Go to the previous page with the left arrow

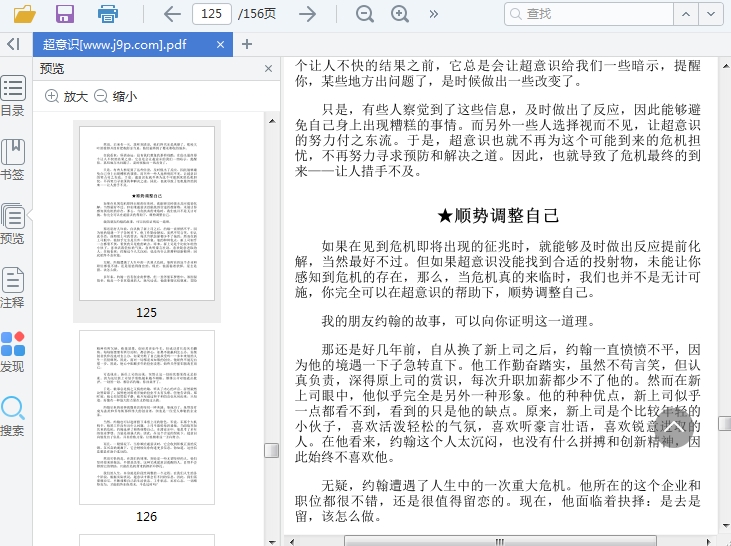tap(172, 14)
